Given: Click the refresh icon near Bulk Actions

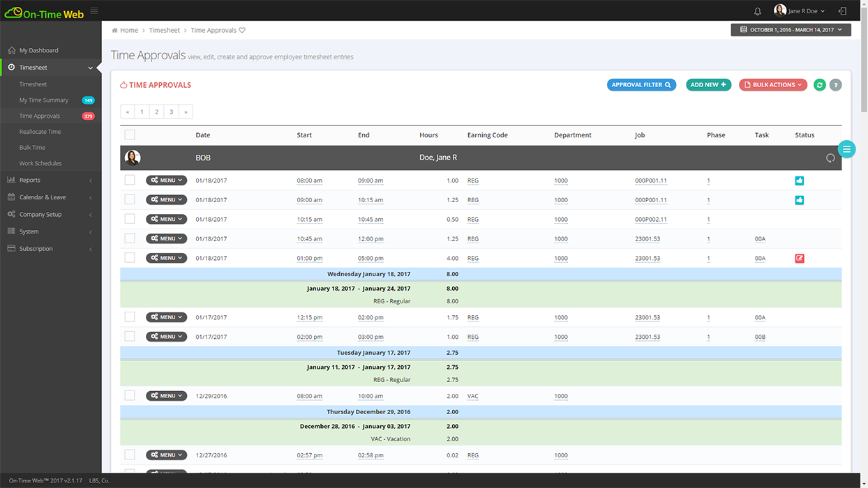Looking at the screenshot, I should pyautogui.click(x=819, y=84).
